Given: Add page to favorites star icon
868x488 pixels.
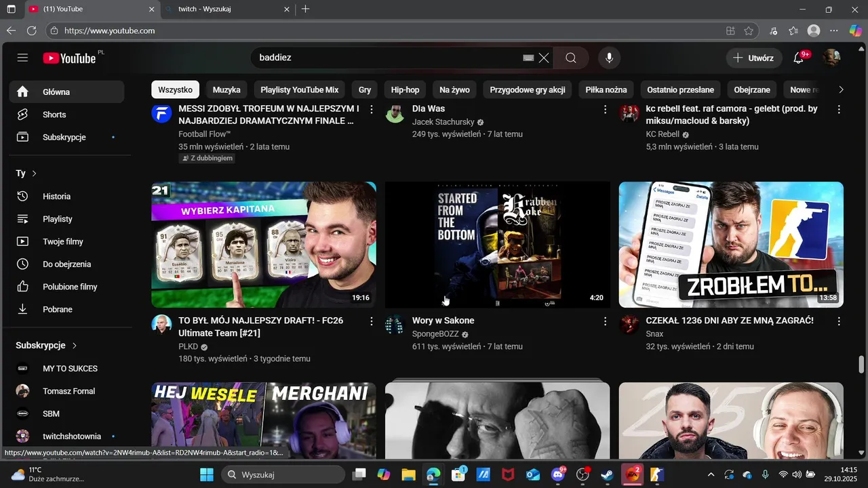Looking at the screenshot, I should pos(749,30).
